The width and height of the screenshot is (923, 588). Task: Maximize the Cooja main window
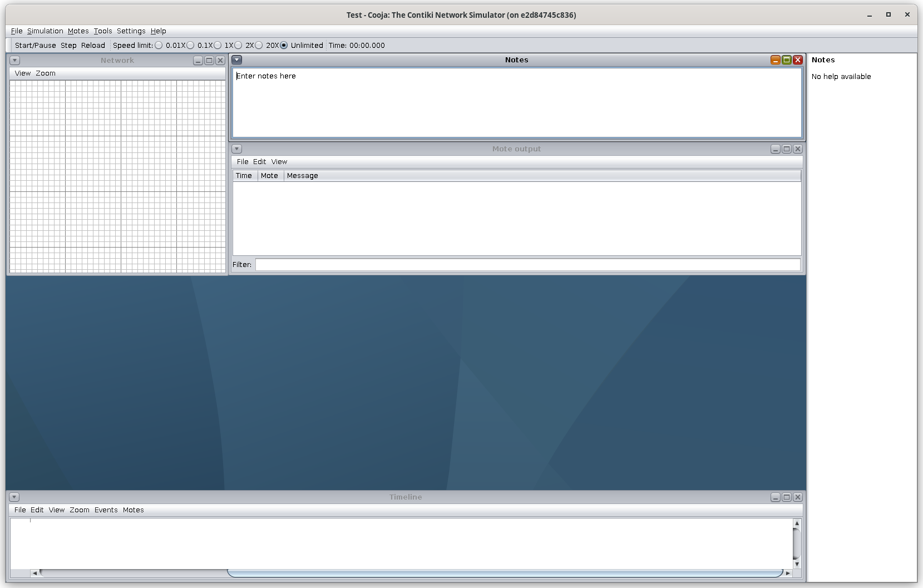click(x=889, y=14)
